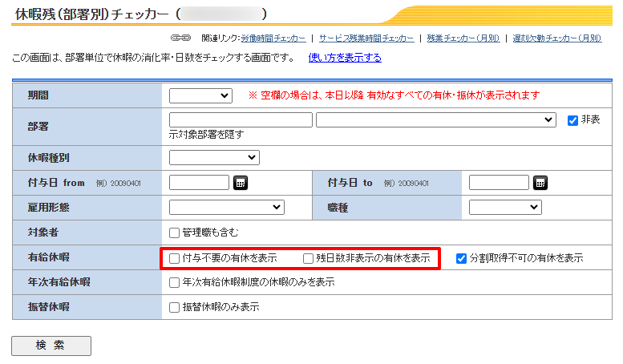623x364 pixels.
Task: Open the 期間 dropdown
Action: [x=200, y=95]
